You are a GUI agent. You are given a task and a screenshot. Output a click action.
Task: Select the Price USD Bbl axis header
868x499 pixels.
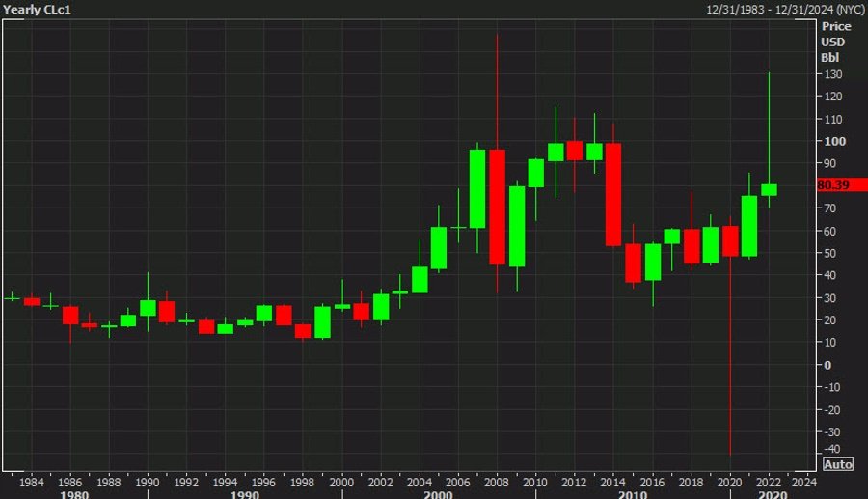[x=835, y=42]
